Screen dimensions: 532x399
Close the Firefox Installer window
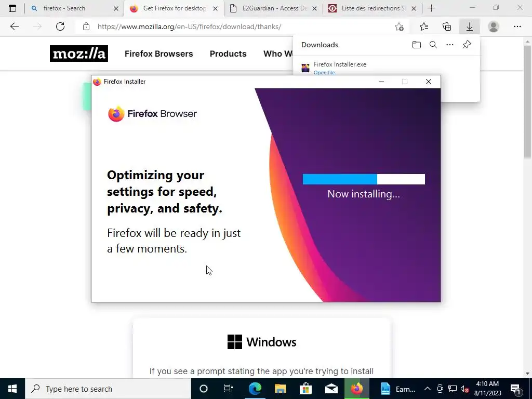[429, 82]
